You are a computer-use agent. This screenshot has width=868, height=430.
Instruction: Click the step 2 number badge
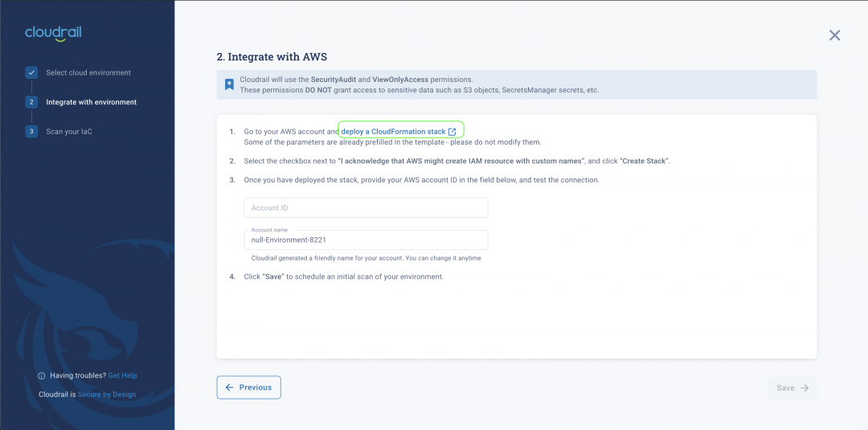31,102
